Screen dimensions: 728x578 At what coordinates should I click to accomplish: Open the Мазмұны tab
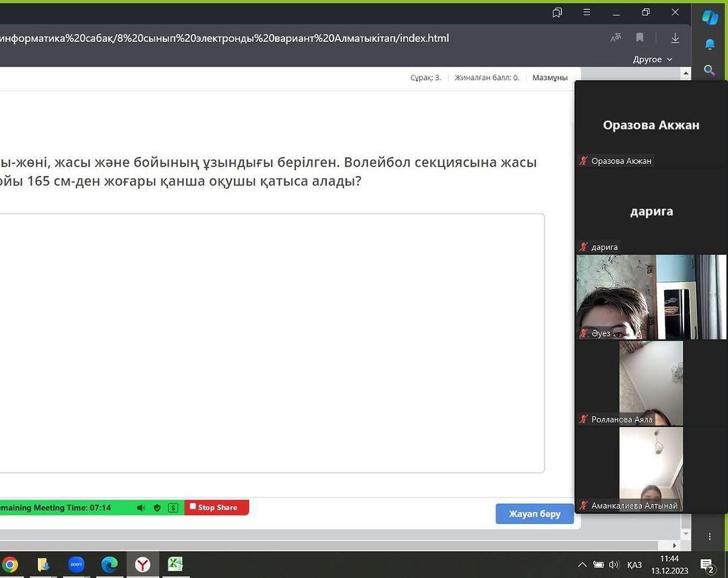[550, 78]
